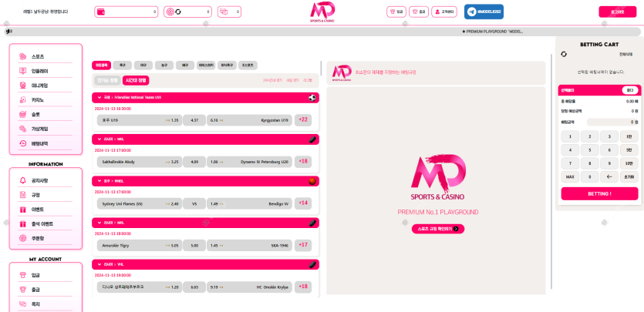The image size is (644, 312).
Task: Click the points refresh icon in header
Action: 178,12
